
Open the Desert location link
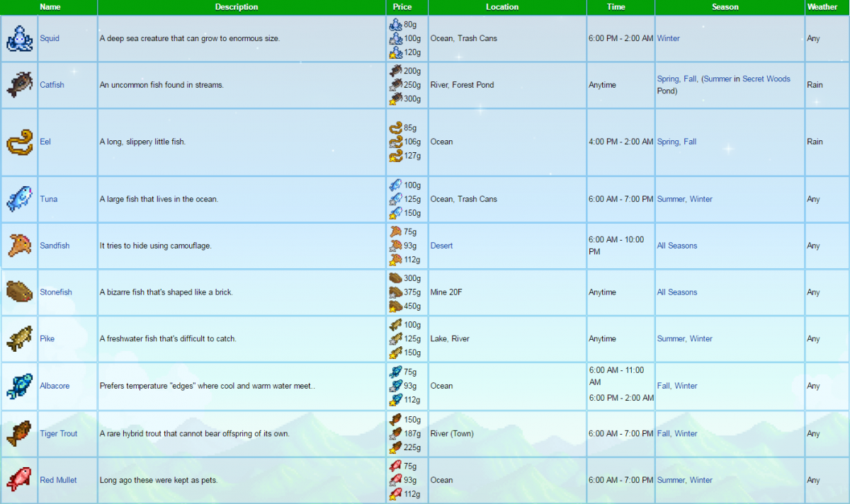[441, 246]
